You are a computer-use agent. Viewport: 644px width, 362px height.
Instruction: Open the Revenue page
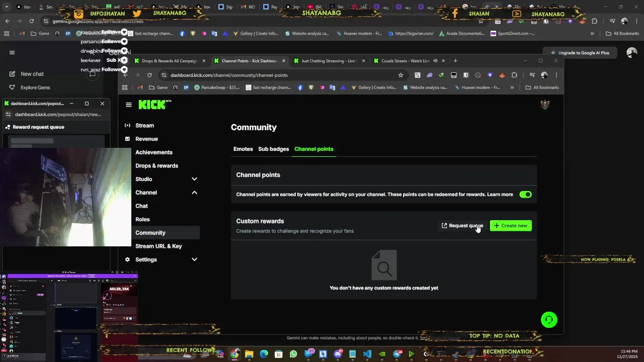point(146,139)
